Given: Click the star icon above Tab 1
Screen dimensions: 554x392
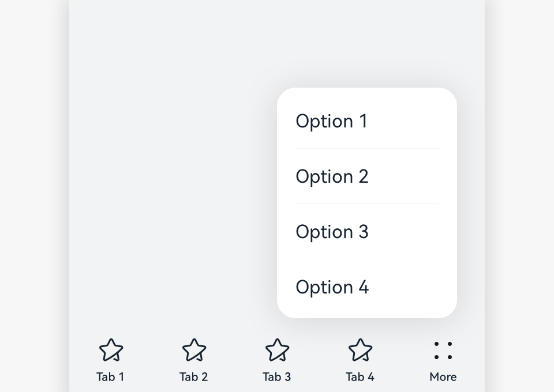Looking at the screenshot, I should click(x=111, y=350).
